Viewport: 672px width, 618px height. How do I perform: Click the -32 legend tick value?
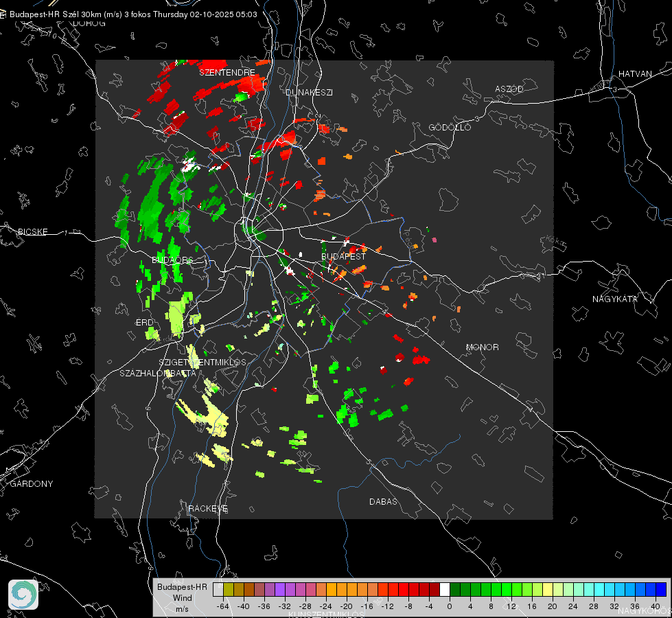[285, 606]
